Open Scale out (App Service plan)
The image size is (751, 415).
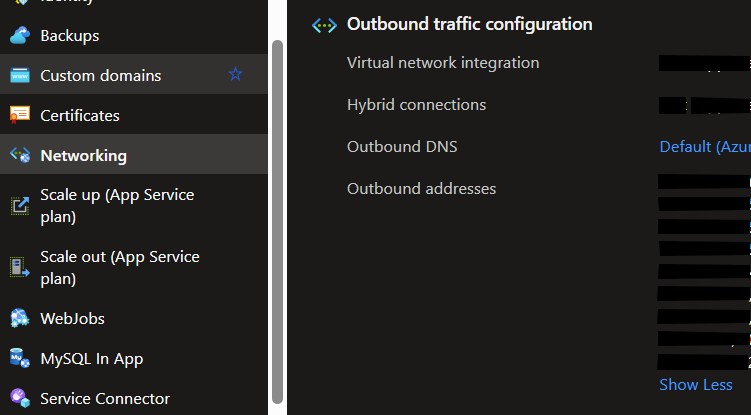coord(119,267)
